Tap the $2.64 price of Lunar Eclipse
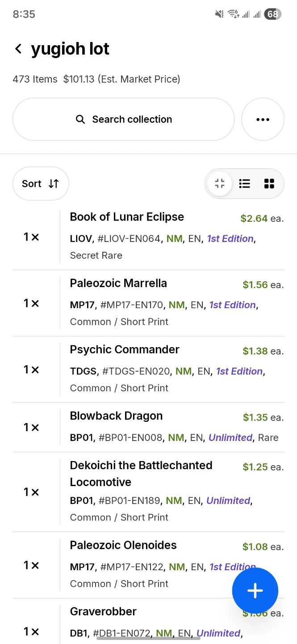Image resolution: width=297 pixels, height=644 pixels. (254, 218)
